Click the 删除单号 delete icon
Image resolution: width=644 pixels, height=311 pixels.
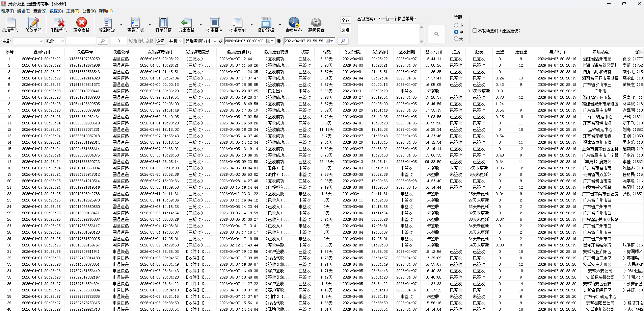(x=59, y=25)
